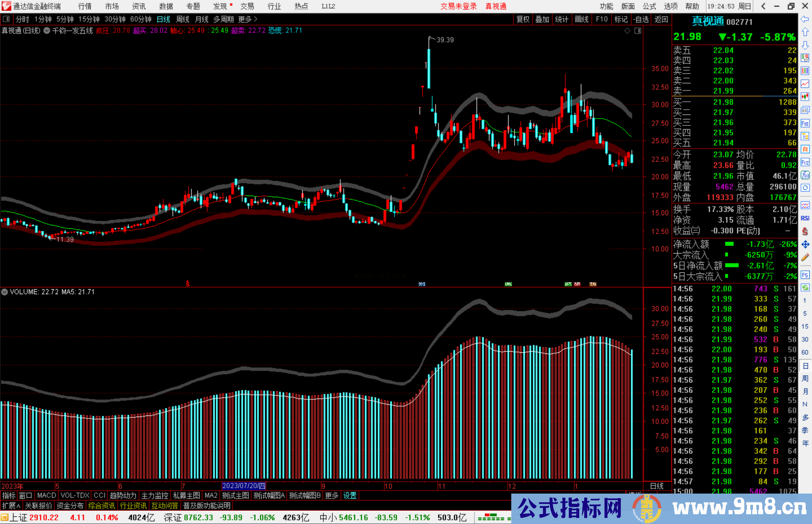This screenshot has height=524, width=812.
Task: Switch to the 周线 period tab
Action: 183,19
